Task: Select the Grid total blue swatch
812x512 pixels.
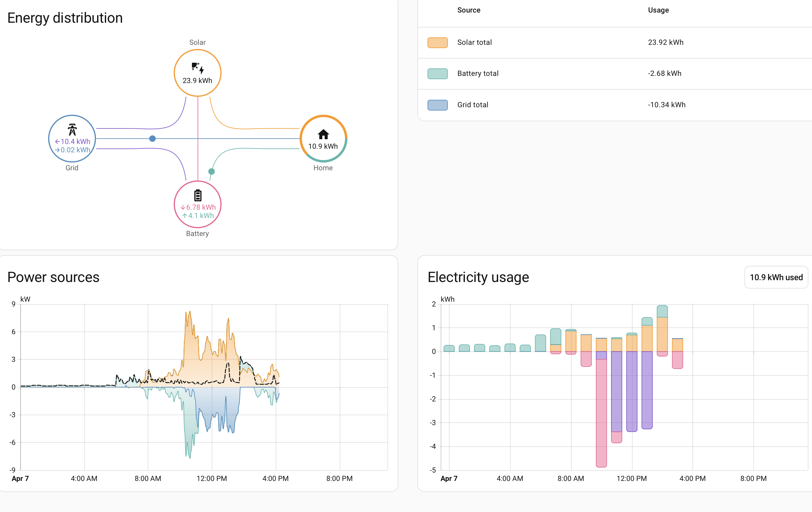Action: (x=437, y=105)
